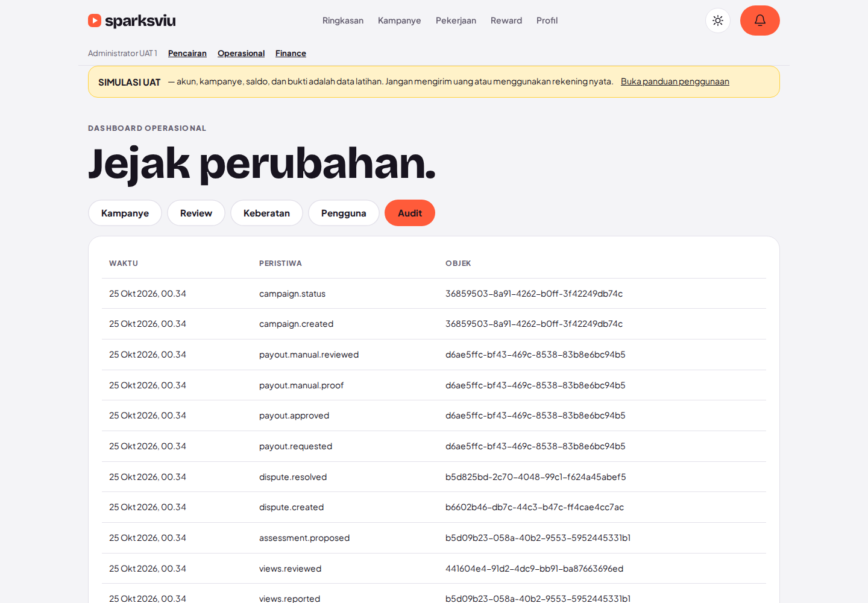
Task: Toggle the light/dark theme sun icon
Action: [718, 21]
